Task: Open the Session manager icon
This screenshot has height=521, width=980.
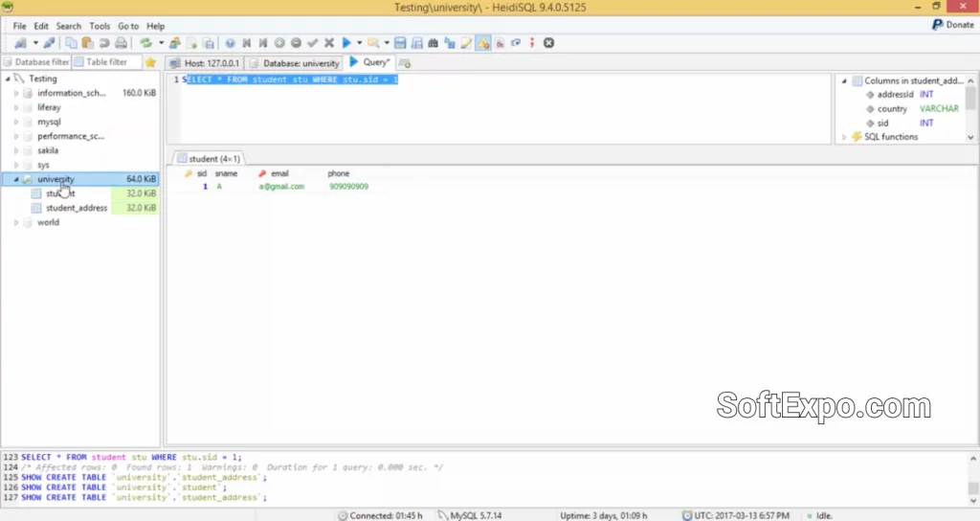Action: [x=20, y=43]
